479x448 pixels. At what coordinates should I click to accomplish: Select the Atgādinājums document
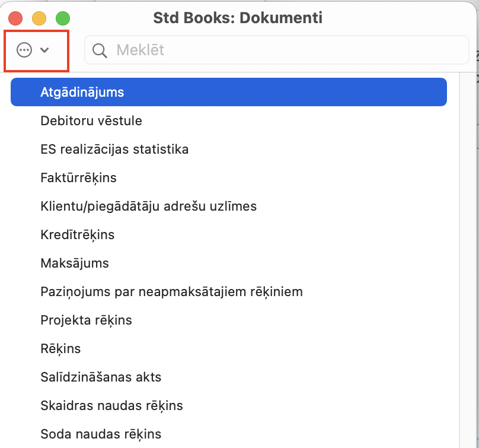228,93
